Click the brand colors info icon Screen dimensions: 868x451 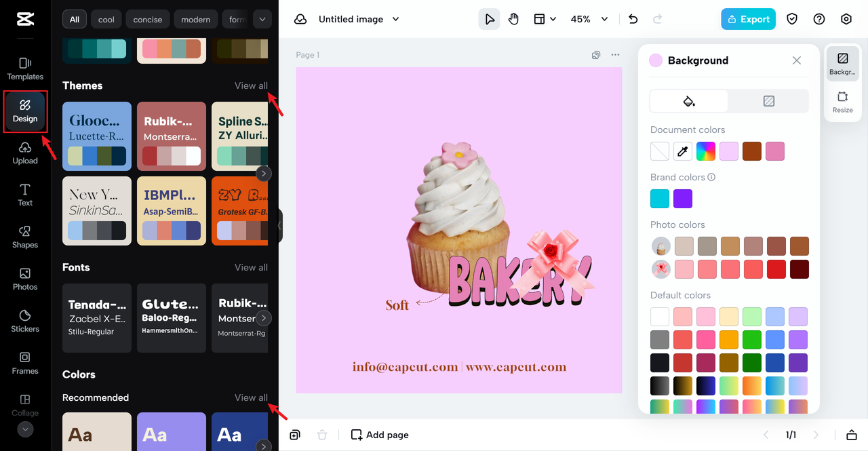tap(711, 177)
